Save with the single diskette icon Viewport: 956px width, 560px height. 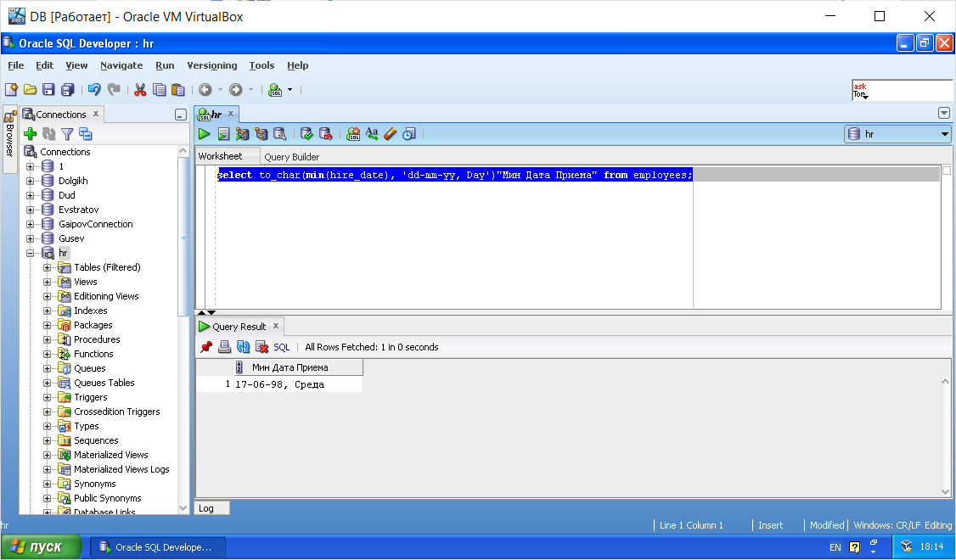(48, 90)
